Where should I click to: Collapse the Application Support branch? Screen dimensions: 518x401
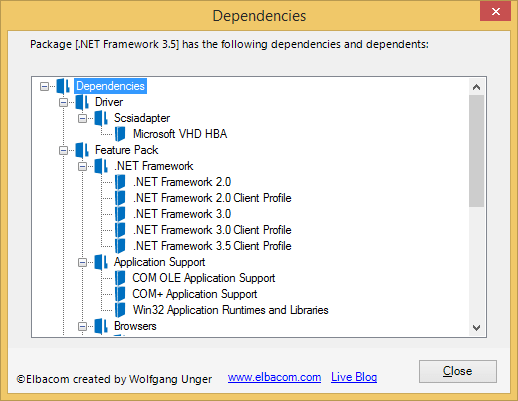point(82,262)
